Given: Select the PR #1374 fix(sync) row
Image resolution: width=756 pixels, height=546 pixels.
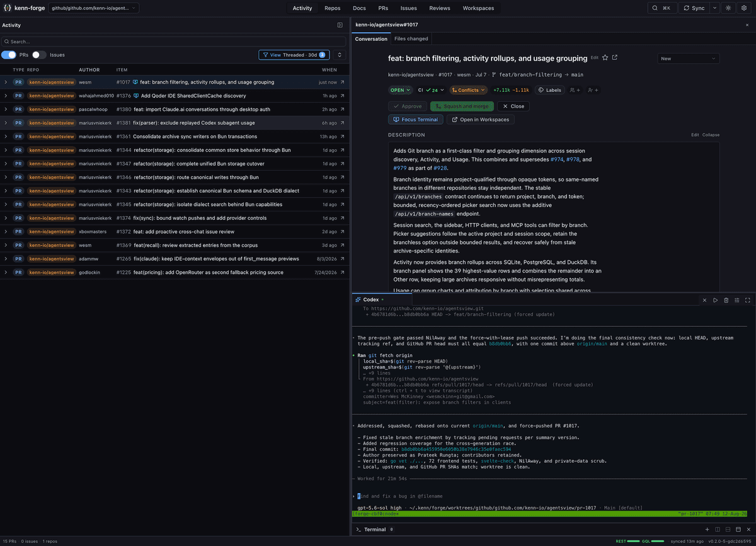Looking at the screenshot, I should tap(175, 218).
